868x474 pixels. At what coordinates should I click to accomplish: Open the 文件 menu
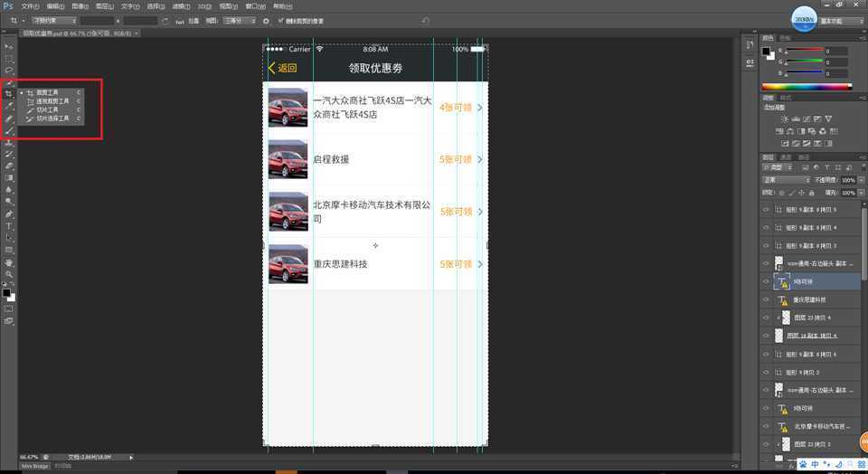point(30,6)
